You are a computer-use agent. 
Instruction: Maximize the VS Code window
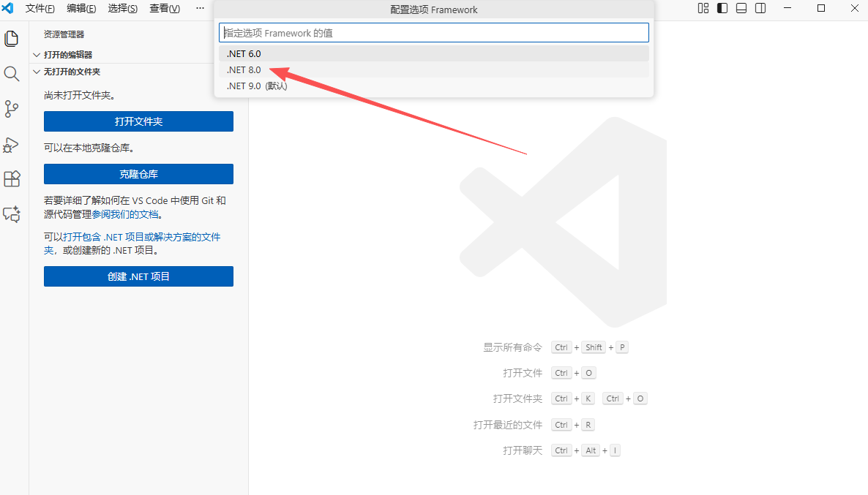[x=821, y=8]
